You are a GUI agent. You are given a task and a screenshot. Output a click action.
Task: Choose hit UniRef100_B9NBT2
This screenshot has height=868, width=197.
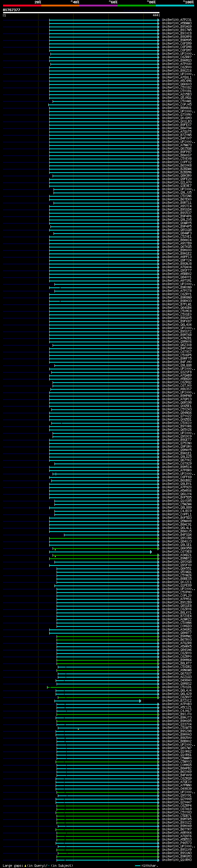click(x=176, y=558)
